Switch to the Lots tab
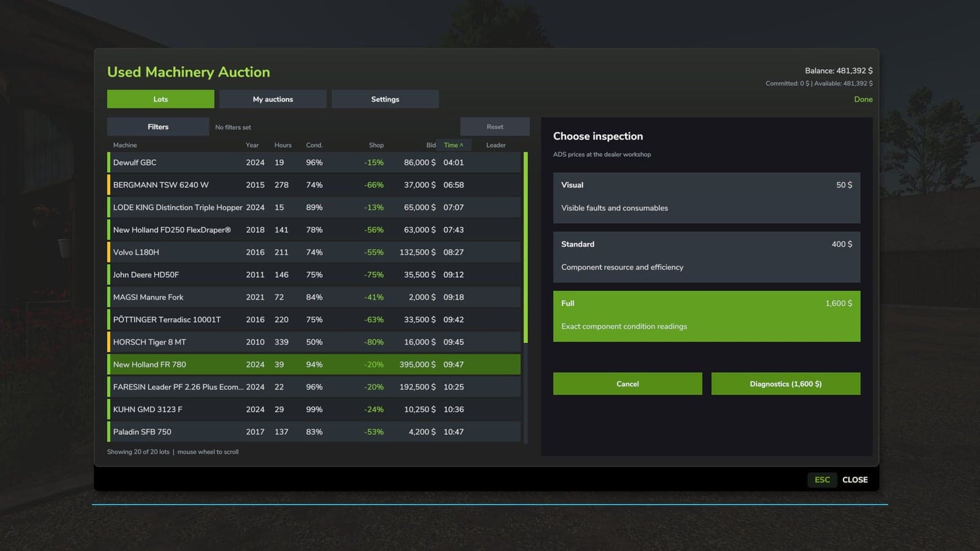 tap(160, 99)
